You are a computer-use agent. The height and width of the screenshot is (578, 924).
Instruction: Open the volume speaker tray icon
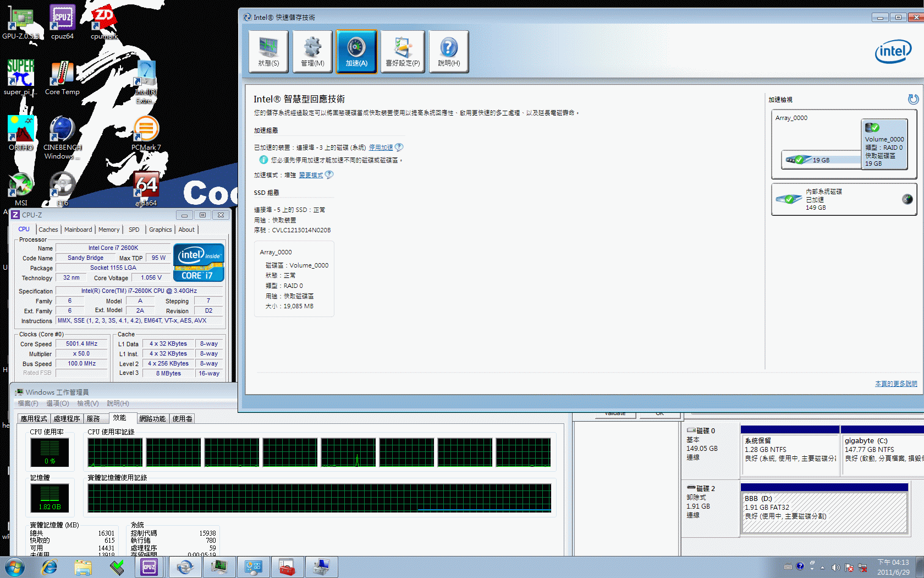(835, 567)
